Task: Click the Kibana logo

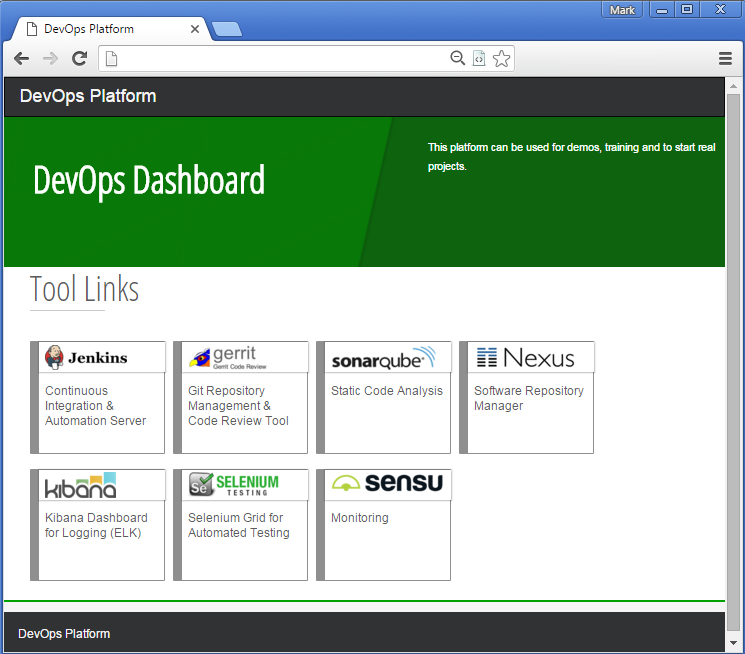Action: click(80, 485)
